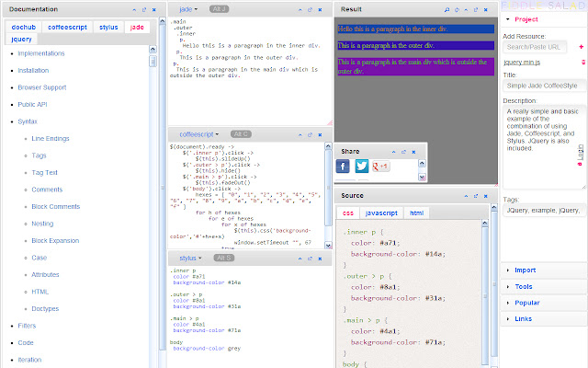The image size is (588, 368).
Task: Open the dochub documentation tab
Action: point(23,28)
